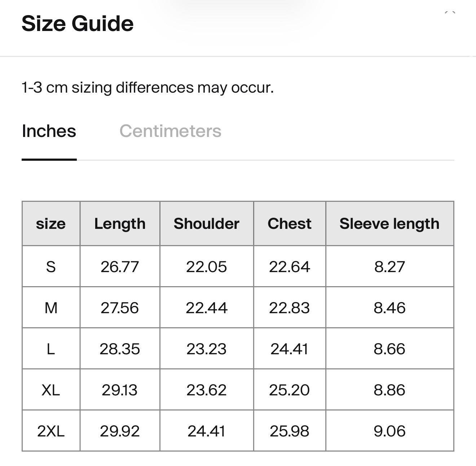Viewport: 476px width, 466px height.
Task: Click the Chest column header
Action: tap(290, 224)
